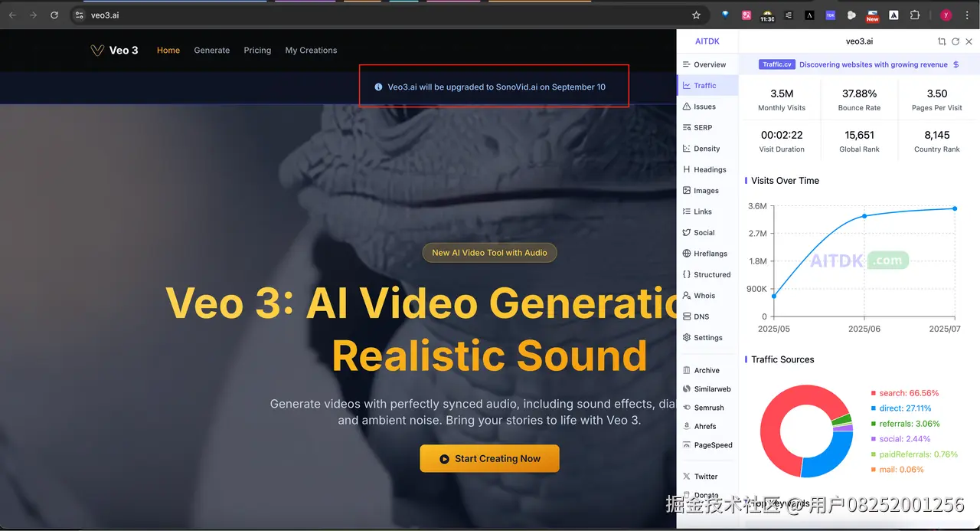
Task: Open the Chrome profile avatar
Action: (946, 15)
